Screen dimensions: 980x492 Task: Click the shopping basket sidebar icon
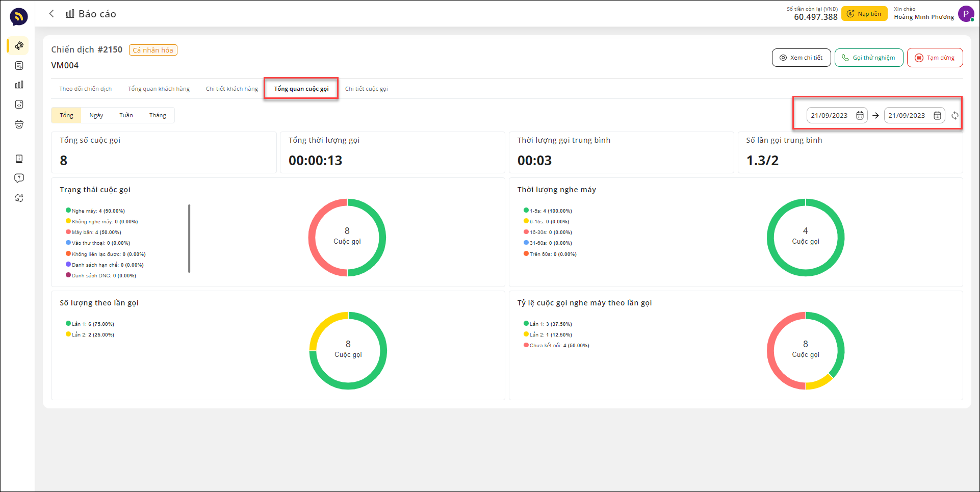19,124
